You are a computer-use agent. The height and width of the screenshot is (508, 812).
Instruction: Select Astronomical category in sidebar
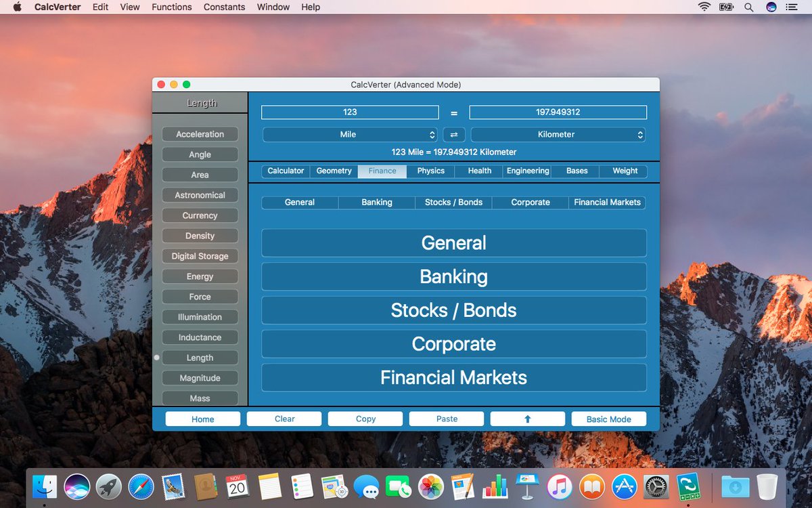pos(200,196)
